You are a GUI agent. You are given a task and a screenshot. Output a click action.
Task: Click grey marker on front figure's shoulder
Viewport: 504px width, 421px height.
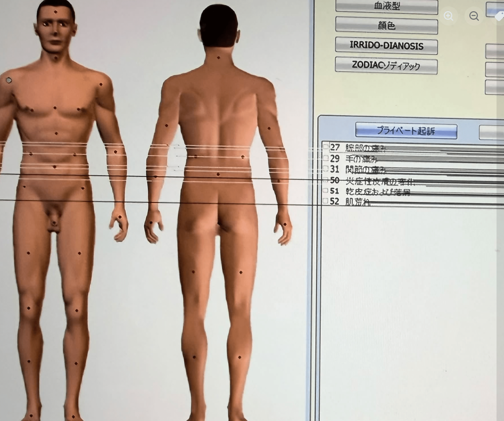click(9, 80)
